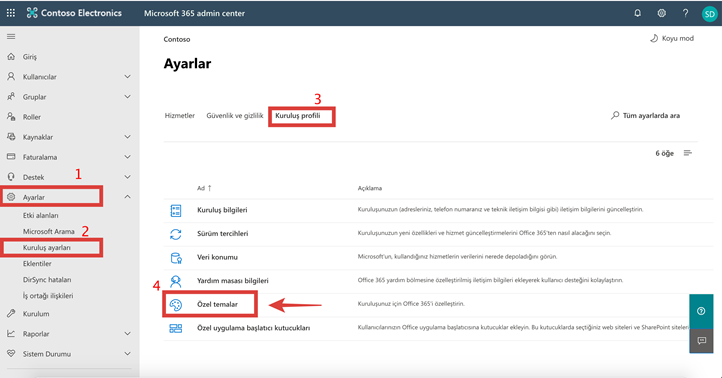Open the settings gear in header
This screenshot has height=378, width=722.
661,13
